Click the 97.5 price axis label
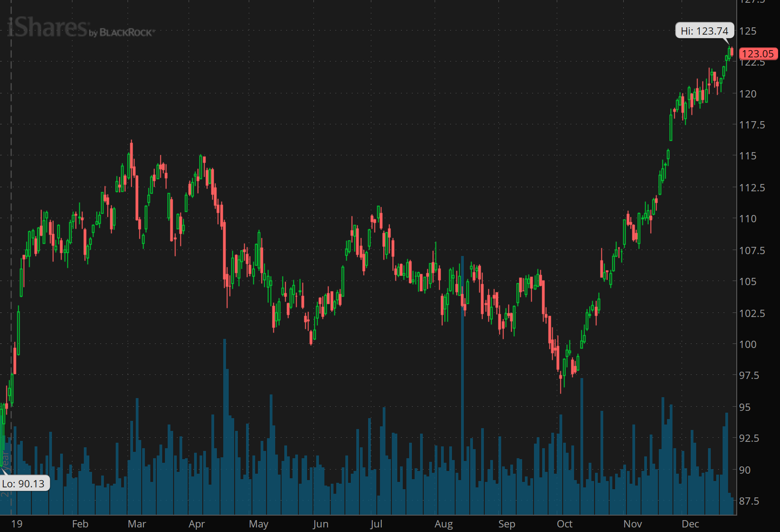This screenshot has width=780, height=532. 749,375
